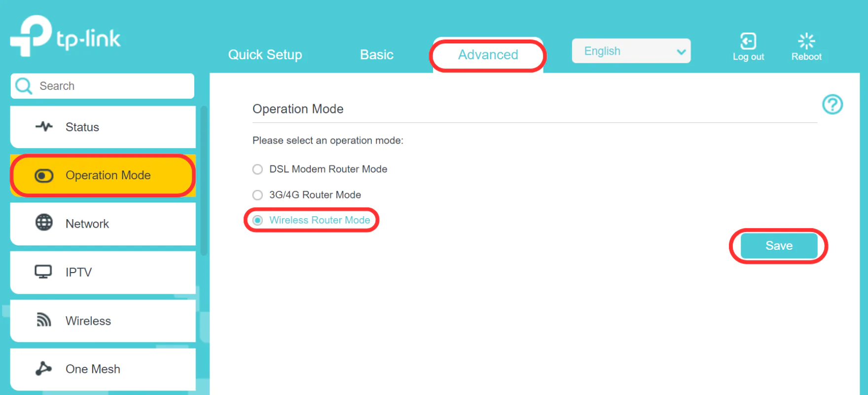The image size is (868, 395).
Task: Click the Log out icon
Action: pyautogui.click(x=748, y=41)
